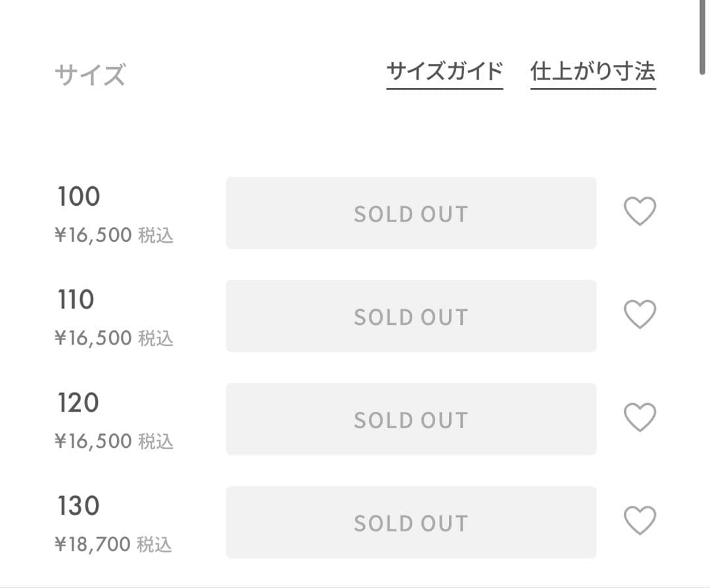Click the size 110 label
Image resolution: width=710 pixels, height=588 pixels.
pos(76,300)
